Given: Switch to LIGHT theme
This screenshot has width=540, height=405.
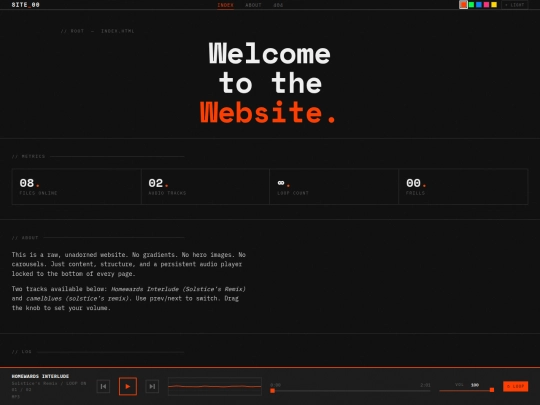Looking at the screenshot, I should click(515, 5).
